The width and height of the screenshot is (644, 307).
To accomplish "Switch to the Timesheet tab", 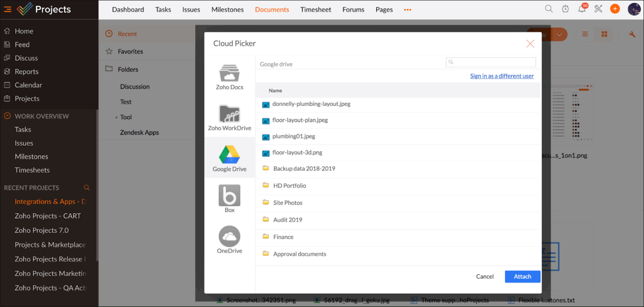I will [316, 9].
